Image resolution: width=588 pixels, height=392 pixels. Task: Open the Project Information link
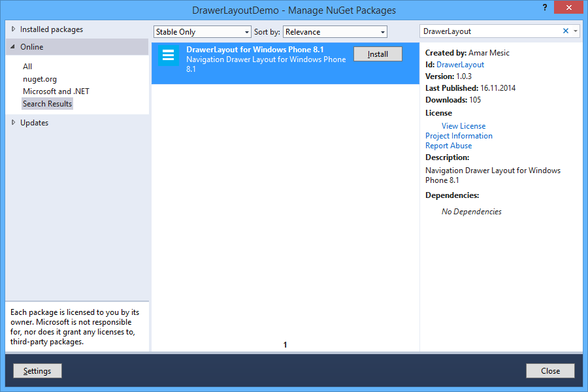(x=459, y=136)
